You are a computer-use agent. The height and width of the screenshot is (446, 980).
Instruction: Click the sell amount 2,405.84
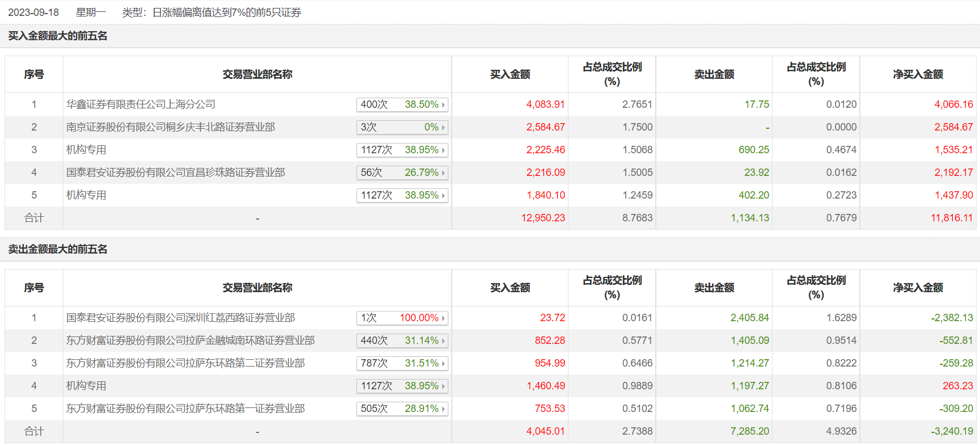[x=750, y=318]
